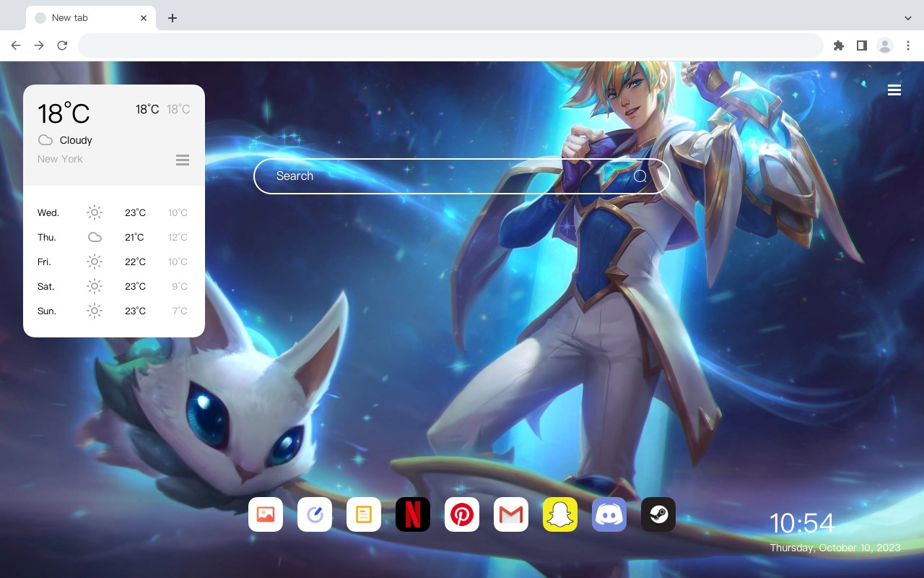The height and width of the screenshot is (578, 924).
Task: Click the Cloudy weather condition label
Action: click(x=76, y=140)
